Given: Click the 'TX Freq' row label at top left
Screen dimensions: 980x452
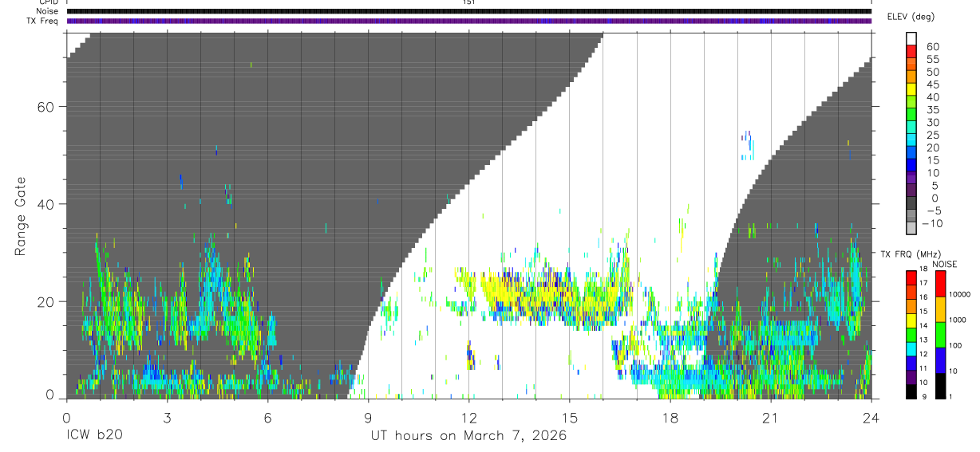Looking at the screenshot, I should tap(43, 21).
